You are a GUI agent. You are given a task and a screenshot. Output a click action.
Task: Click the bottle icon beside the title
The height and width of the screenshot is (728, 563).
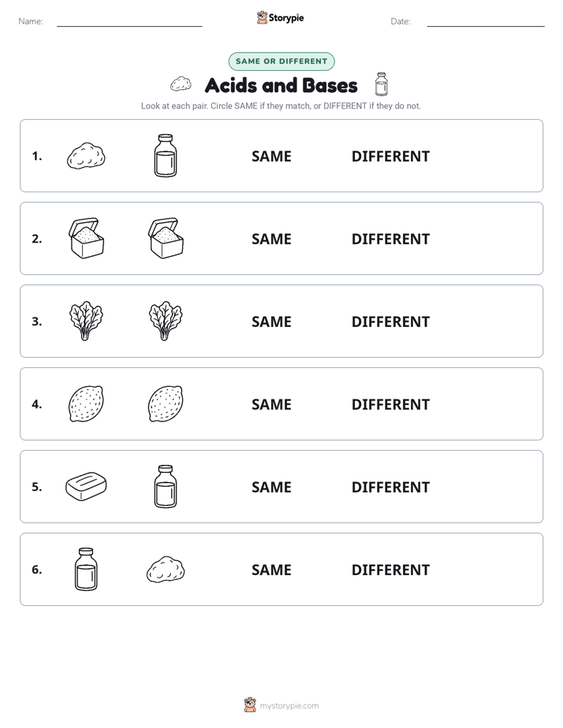(x=382, y=84)
